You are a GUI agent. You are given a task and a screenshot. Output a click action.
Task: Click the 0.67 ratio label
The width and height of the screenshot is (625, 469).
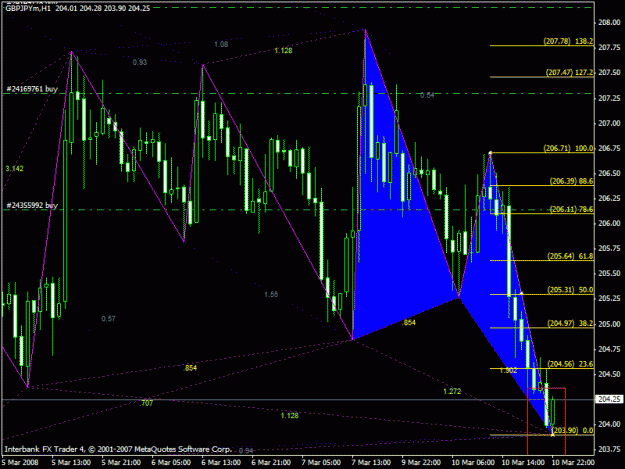[x=108, y=318]
